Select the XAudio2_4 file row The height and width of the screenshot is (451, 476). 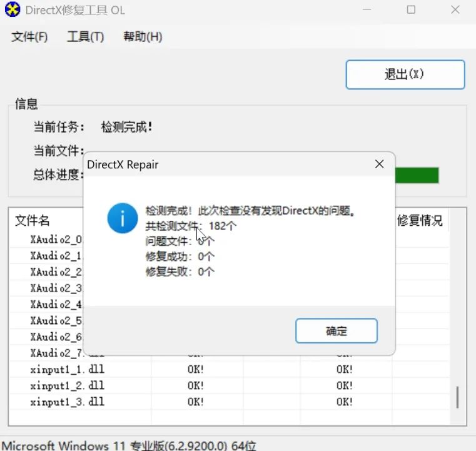[56, 304]
